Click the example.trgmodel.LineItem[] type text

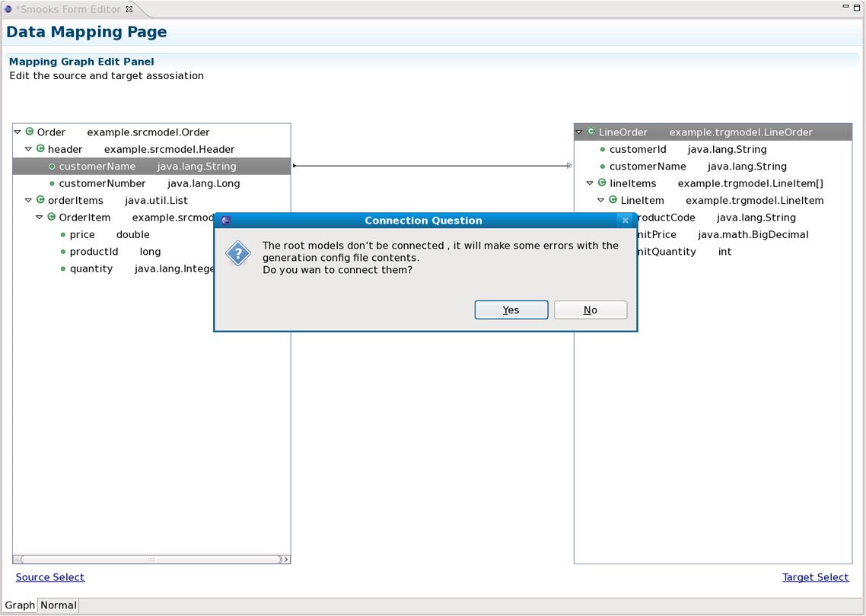pos(750,183)
